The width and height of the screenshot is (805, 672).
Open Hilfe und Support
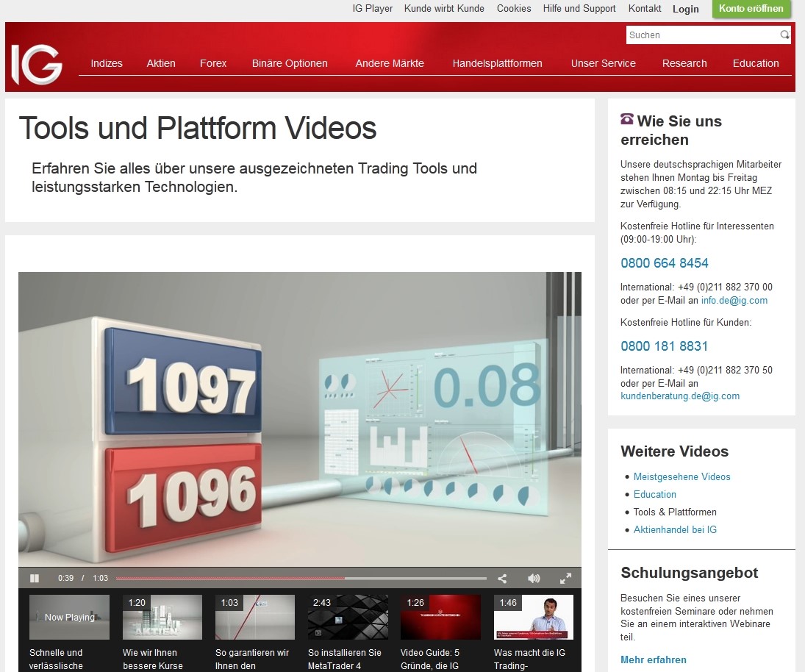click(579, 8)
